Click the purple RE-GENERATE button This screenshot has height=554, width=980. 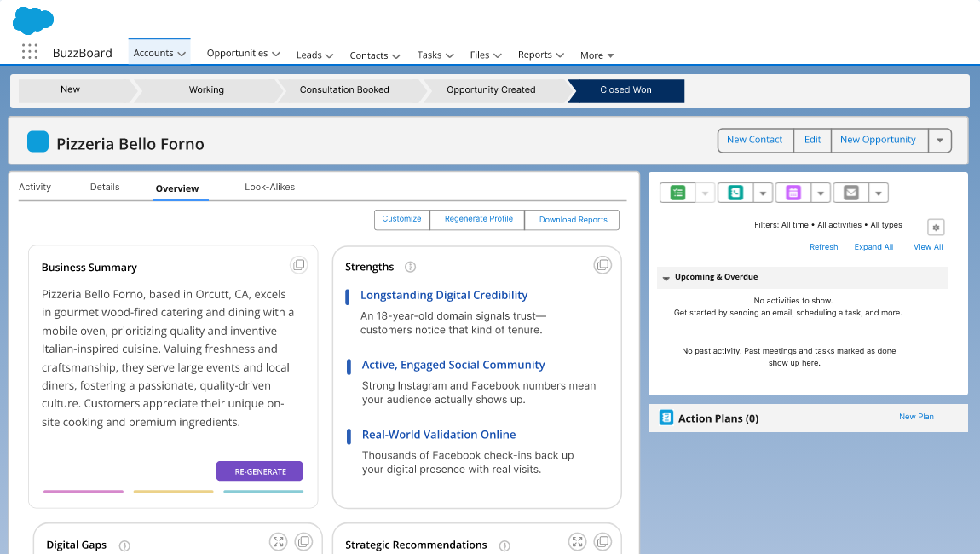point(259,471)
